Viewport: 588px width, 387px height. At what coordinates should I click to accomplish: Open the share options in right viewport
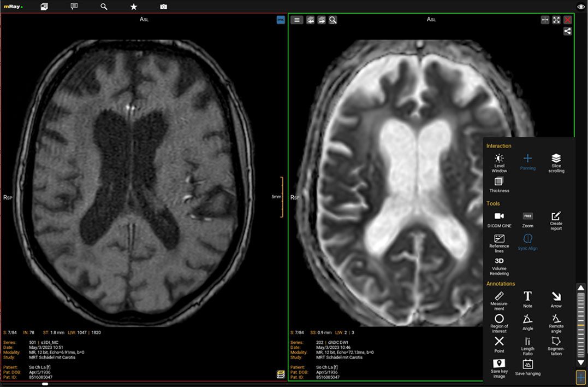[568, 31]
